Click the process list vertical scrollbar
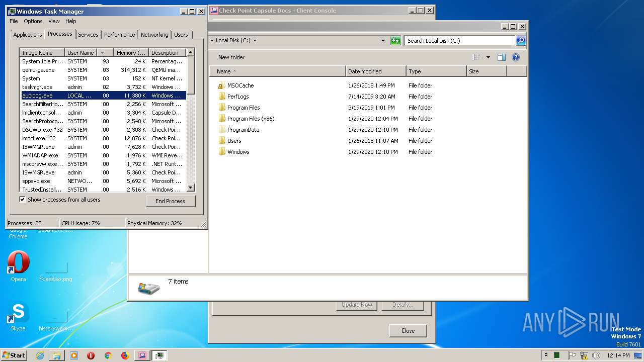644x362 pixels. point(190,120)
